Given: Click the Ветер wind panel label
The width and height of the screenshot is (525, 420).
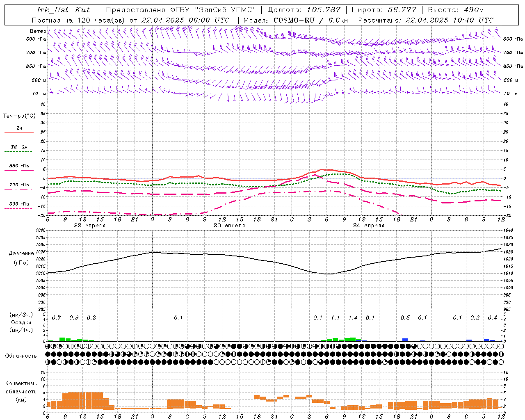Looking at the screenshot, I should pyautogui.click(x=38, y=31).
